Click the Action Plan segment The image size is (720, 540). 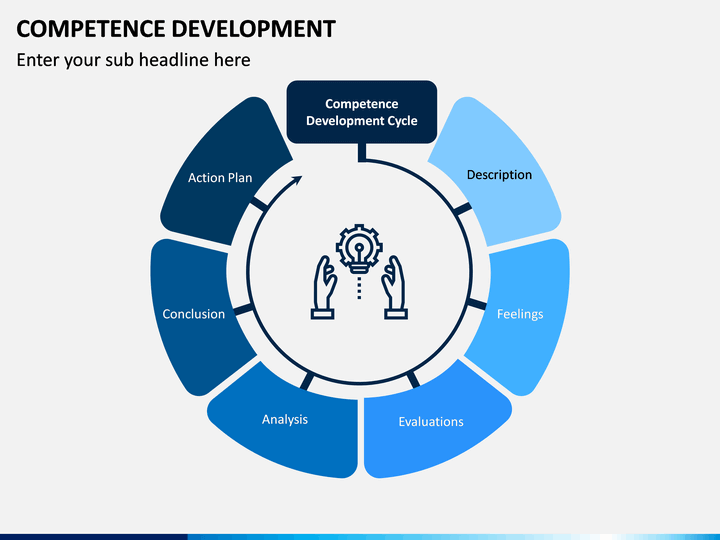(x=225, y=172)
